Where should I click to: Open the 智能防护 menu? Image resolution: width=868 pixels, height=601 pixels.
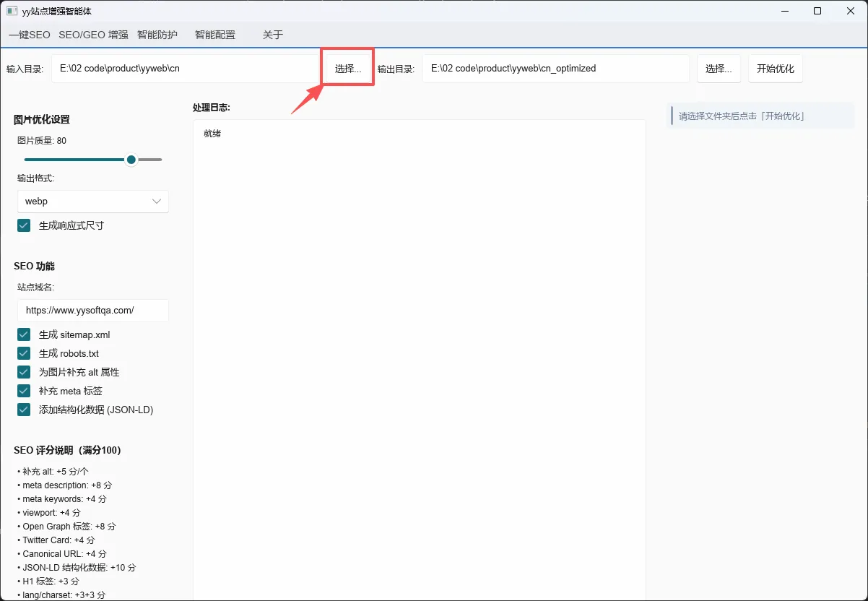[157, 35]
